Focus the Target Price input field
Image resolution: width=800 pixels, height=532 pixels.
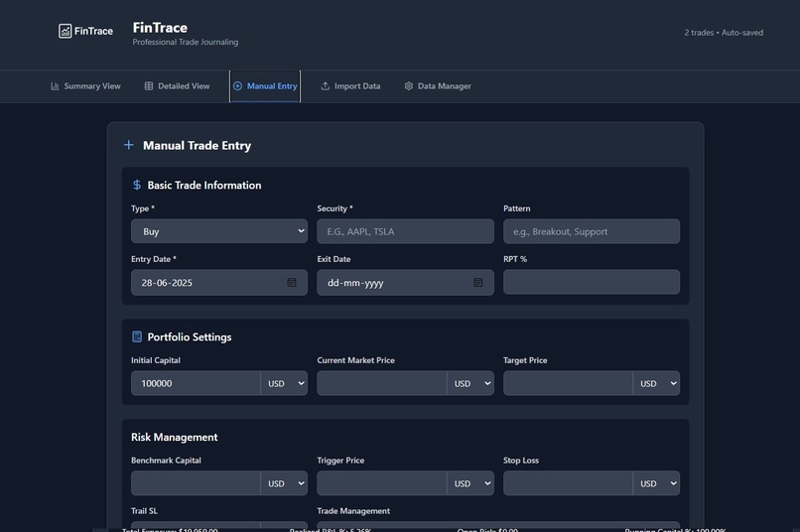click(569, 383)
